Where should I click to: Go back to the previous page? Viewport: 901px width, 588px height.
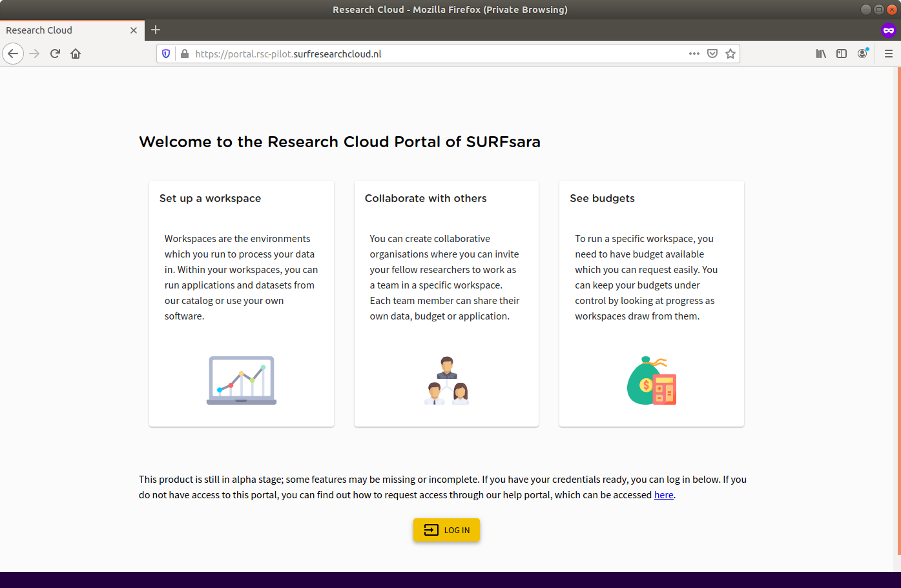click(13, 54)
